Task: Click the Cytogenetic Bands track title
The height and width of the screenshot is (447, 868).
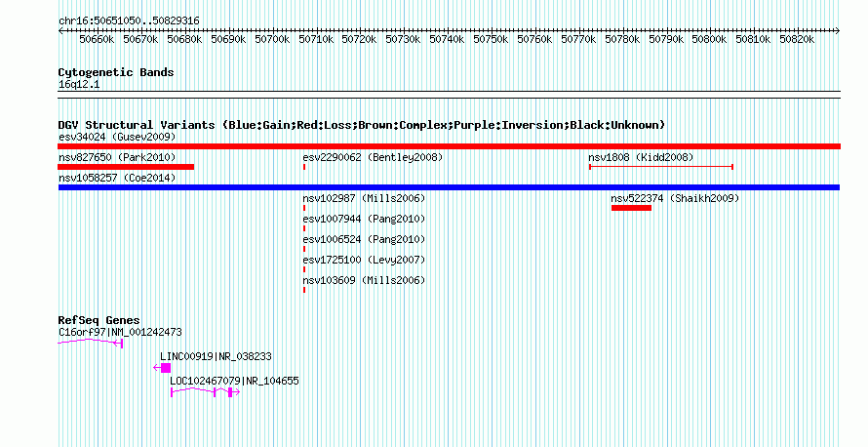Action: [x=116, y=72]
